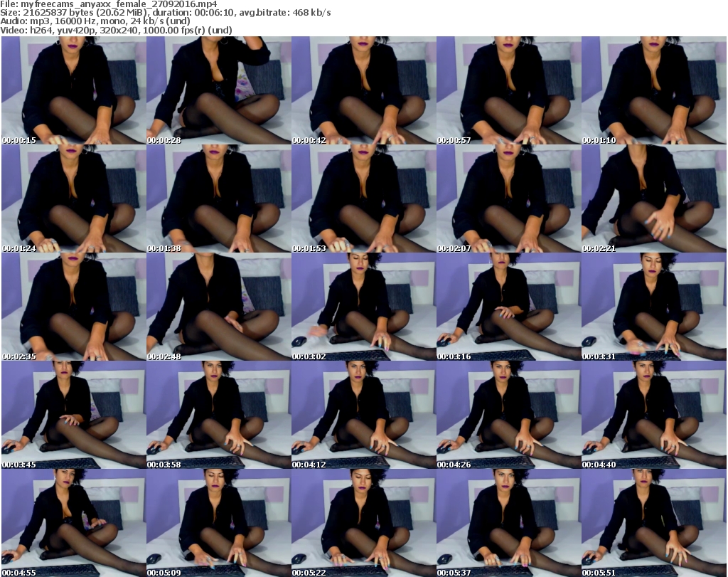Image resolution: width=728 pixels, height=577 pixels.
Task: Choose the 00:03:45 video frame
Action: [74, 414]
